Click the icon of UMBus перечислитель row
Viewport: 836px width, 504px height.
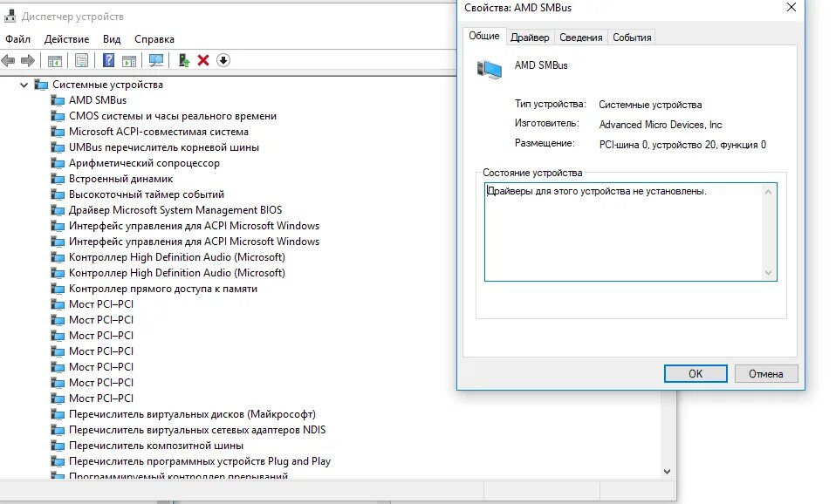pos(58,147)
